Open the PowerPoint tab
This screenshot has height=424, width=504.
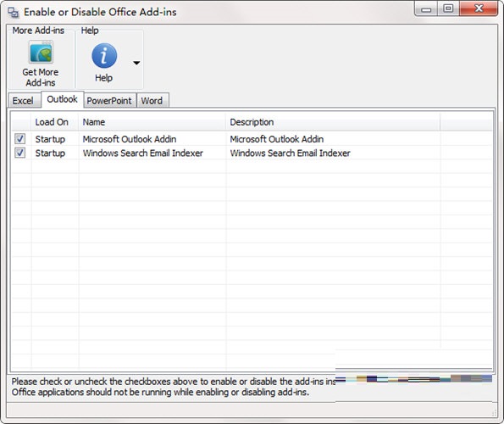point(109,101)
